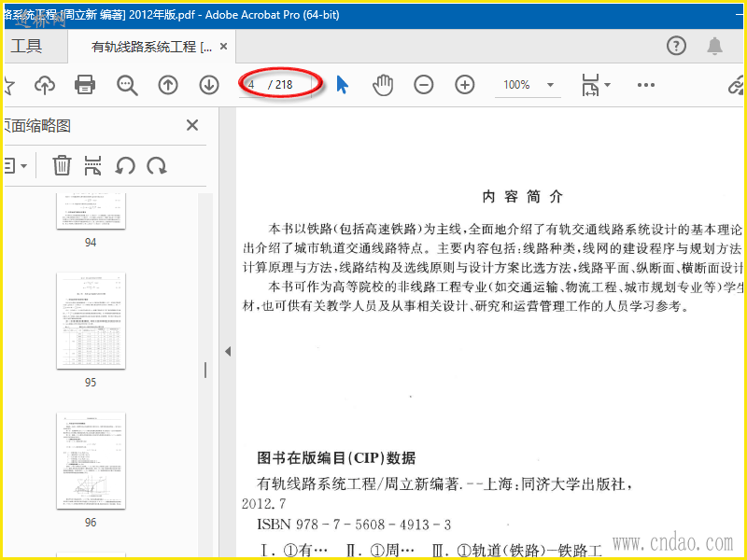
Task: Open the Help question mark menu
Action: (x=676, y=46)
